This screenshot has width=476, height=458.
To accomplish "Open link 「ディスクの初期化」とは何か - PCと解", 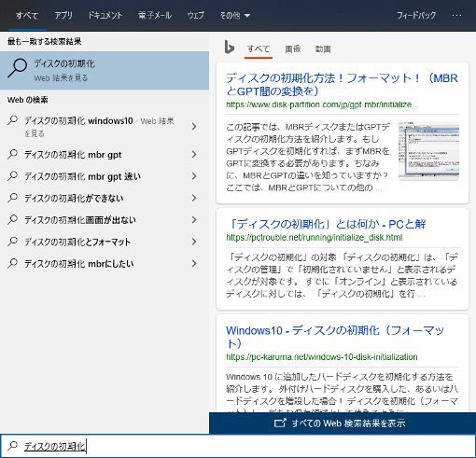I will (x=326, y=224).
